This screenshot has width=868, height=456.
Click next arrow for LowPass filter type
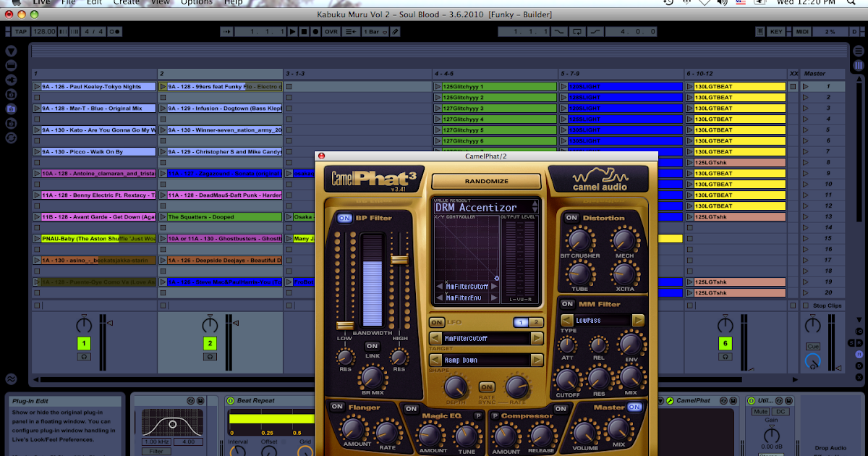638,320
